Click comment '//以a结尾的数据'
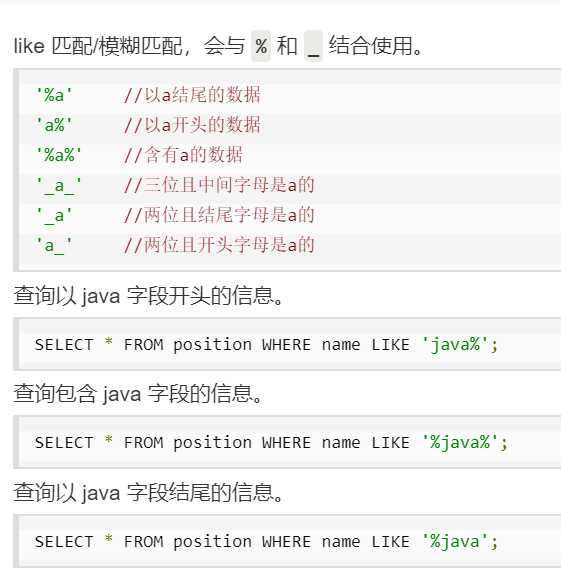This screenshot has width=561, height=572. click(x=192, y=95)
